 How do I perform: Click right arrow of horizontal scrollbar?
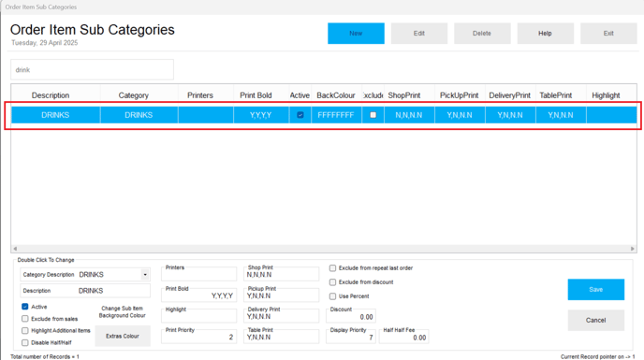(x=633, y=249)
